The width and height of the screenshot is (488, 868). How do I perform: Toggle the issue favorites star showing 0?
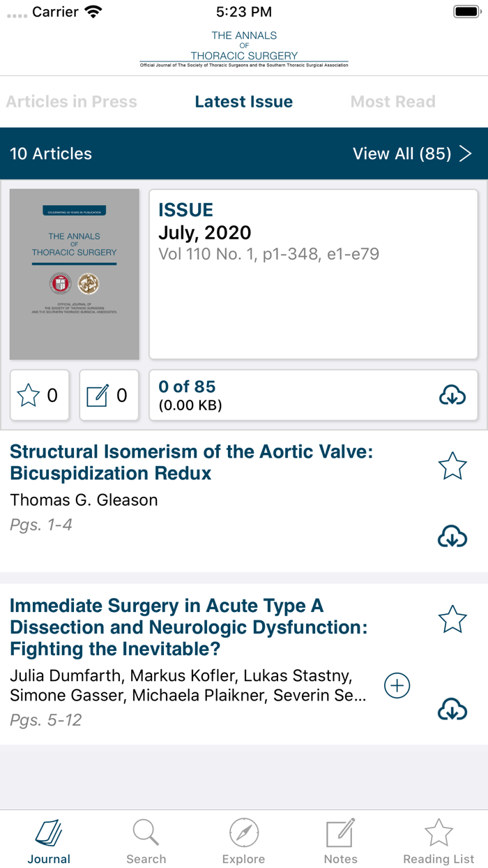(40, 396)
